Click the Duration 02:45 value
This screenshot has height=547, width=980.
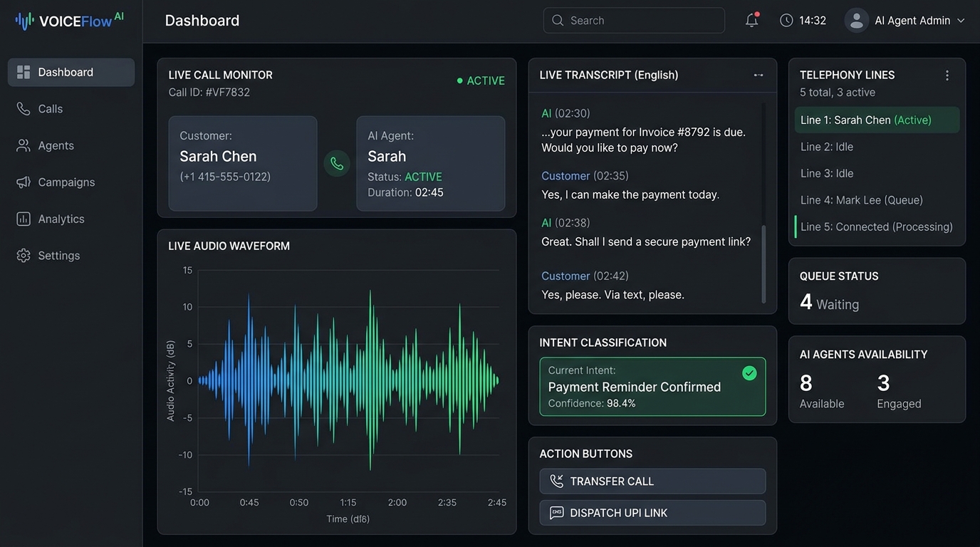tap(429, 192)
